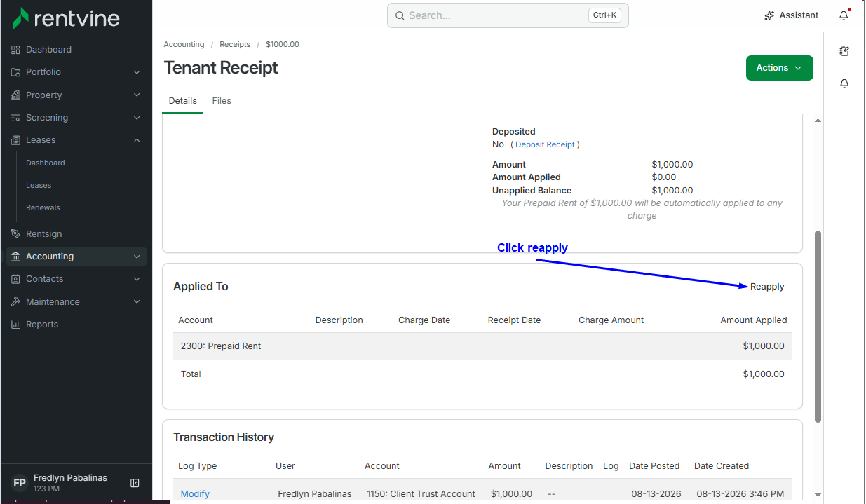The image size is (866, 504).
Task: Open the Assistant button
Action: tap(791, 15)
